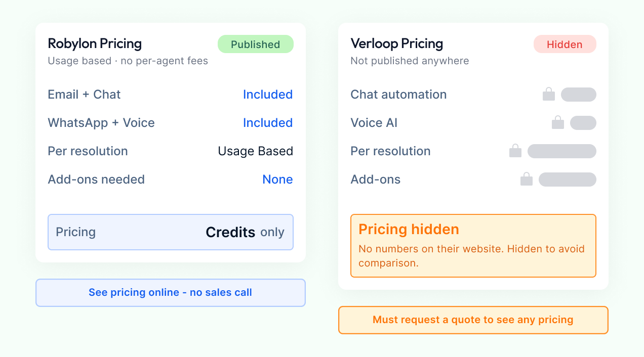644x357 pixels.
Task: Click the Usage Based value for Per resolution
Action: pos(255,151)
